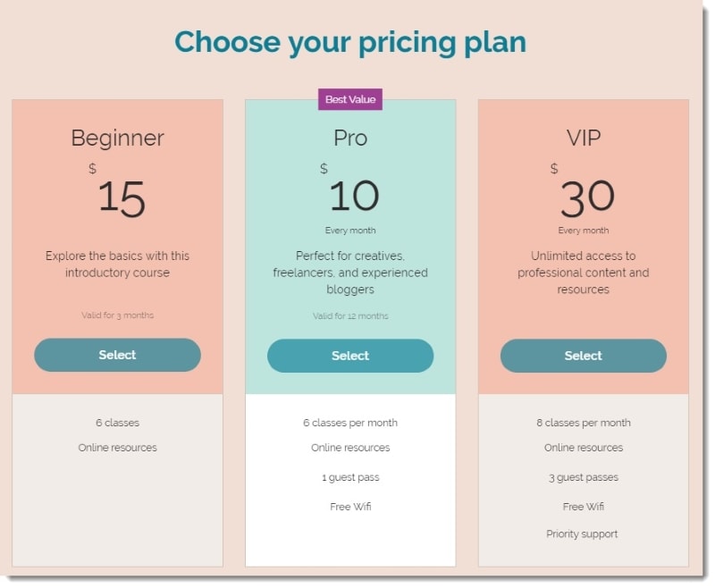Click the 10 dollar price
The height and width of the screenshot is (588, 715).
pos(354,195)
